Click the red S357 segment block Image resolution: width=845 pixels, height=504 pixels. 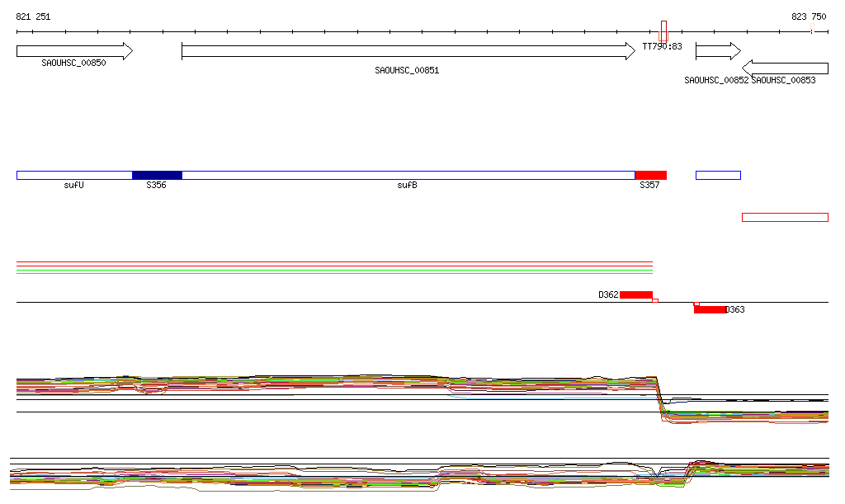point(650,175)
